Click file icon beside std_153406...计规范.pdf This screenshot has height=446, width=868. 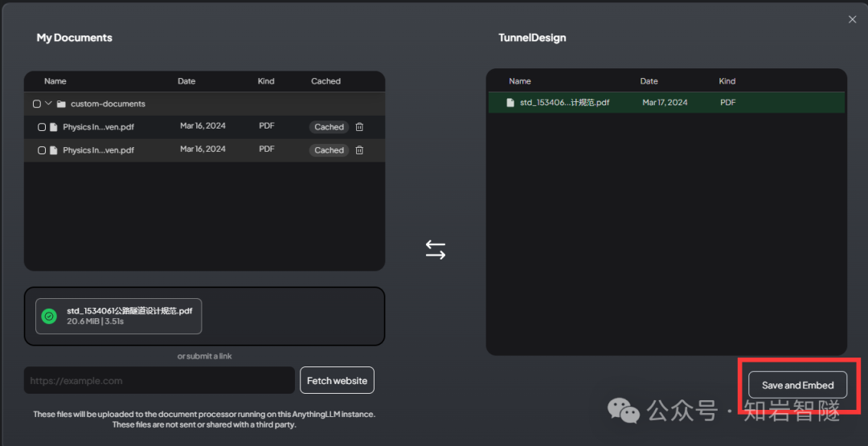tap(510, 102)
